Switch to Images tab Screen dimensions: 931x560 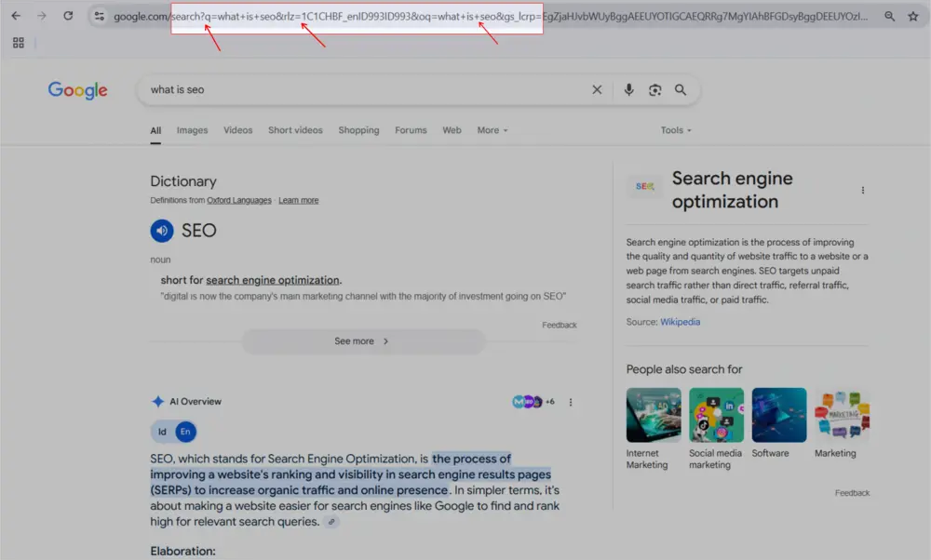coord(193,130)
